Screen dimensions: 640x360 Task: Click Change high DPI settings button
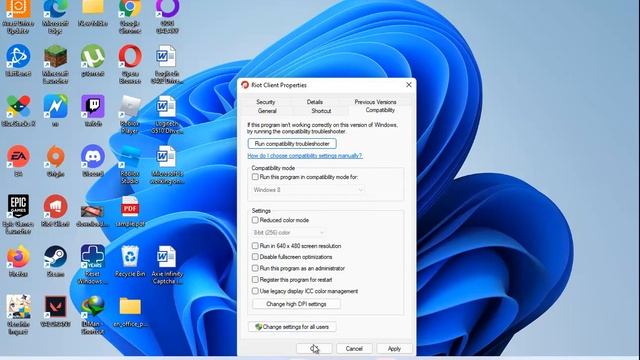point(296,304)
